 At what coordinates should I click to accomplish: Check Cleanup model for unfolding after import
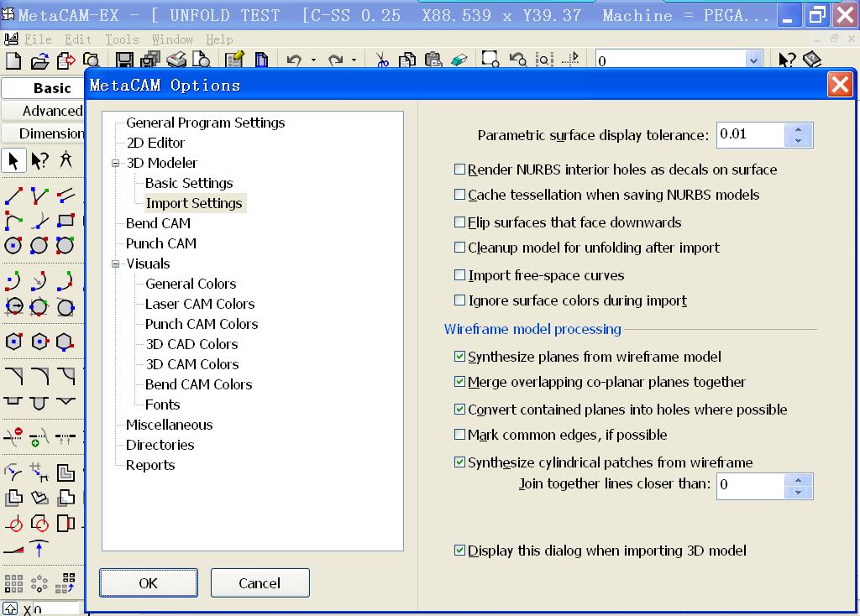459,248
